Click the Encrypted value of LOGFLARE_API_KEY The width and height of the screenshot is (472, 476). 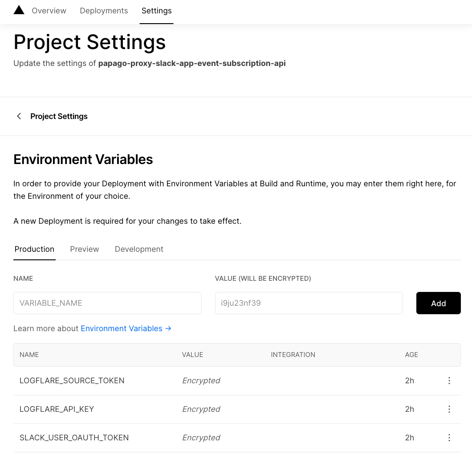click(x=201, y=409)
